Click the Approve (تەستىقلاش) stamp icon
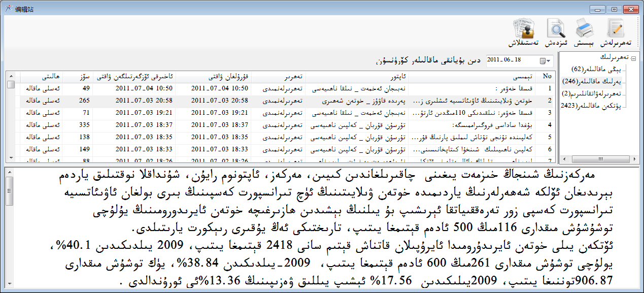 pos(524,29)
